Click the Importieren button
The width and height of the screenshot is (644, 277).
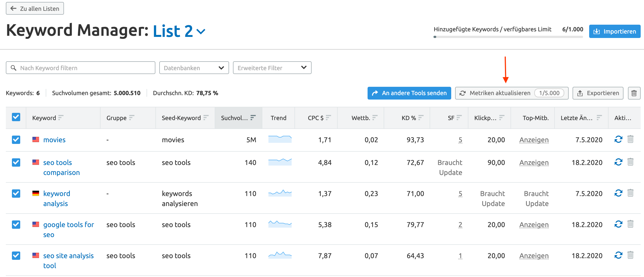tap(615, 31)
